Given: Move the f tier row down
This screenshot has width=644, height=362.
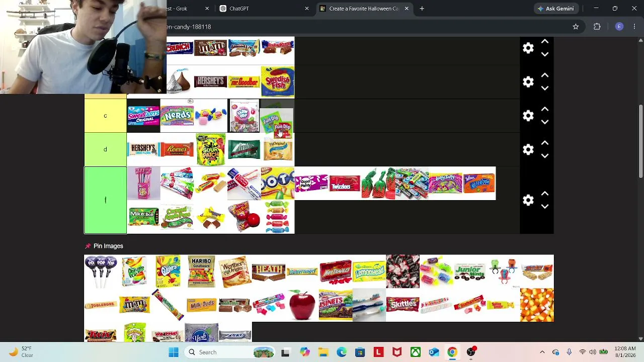Looking at the screenshot, I should pyautogui.click(x=545, y=207).
